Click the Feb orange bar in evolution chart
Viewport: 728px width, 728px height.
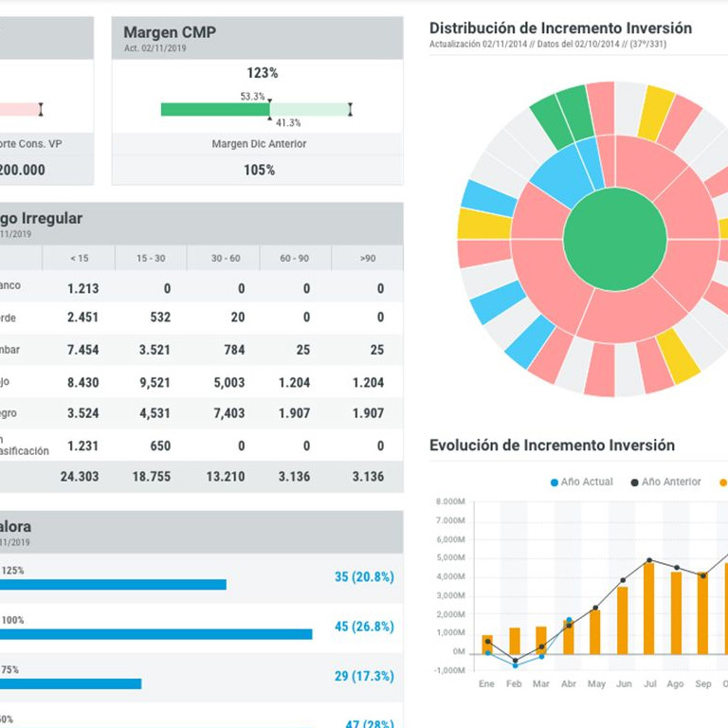(515, 641)
